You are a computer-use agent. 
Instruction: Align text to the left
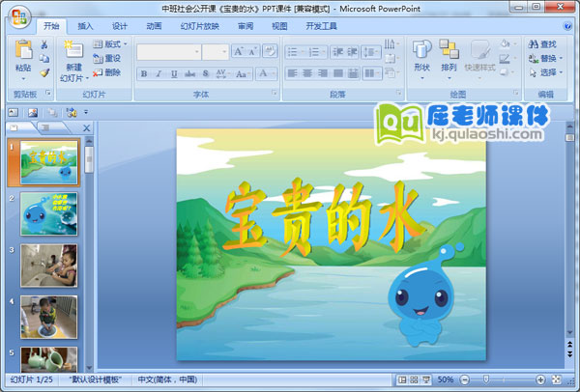(x=292, y=73)
